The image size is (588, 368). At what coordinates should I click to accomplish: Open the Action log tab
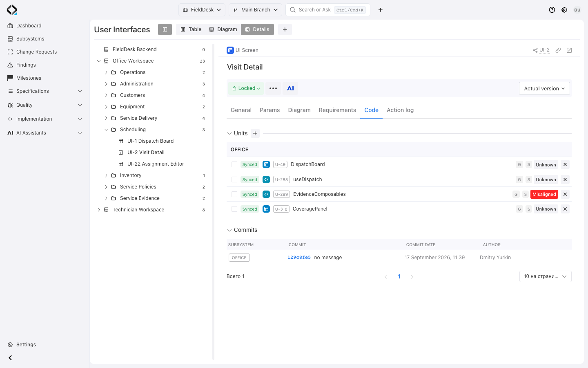(x=400, y=110)
